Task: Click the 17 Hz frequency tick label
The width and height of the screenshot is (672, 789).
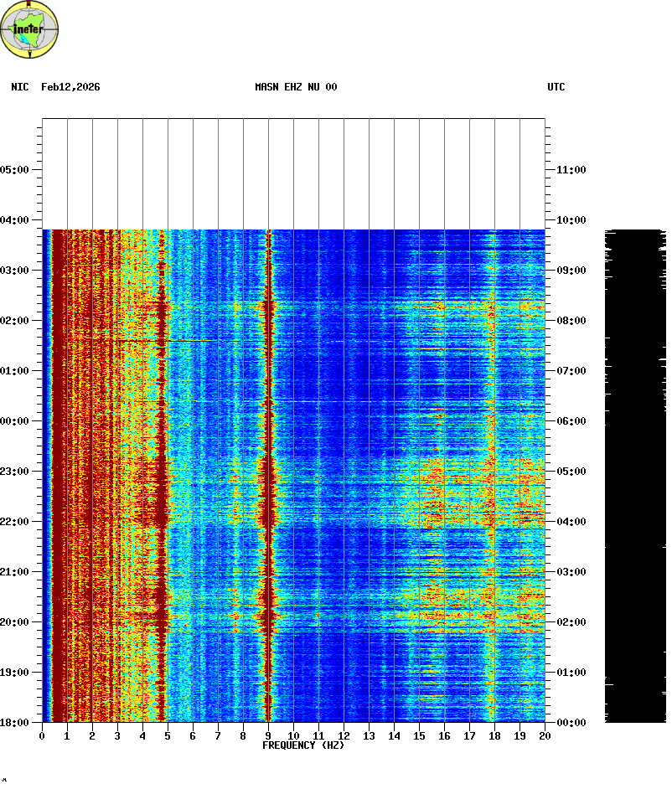Action: (469, 735)
